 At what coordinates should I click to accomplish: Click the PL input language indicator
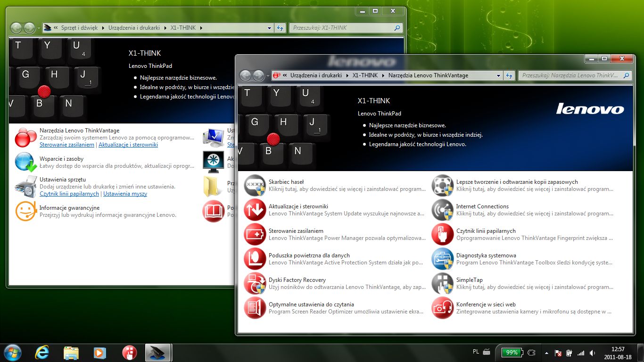coord(476,352)
